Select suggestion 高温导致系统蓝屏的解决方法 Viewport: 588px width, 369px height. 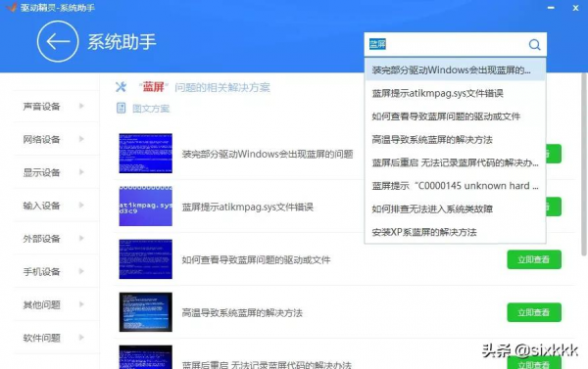click(x=455, y=140)
